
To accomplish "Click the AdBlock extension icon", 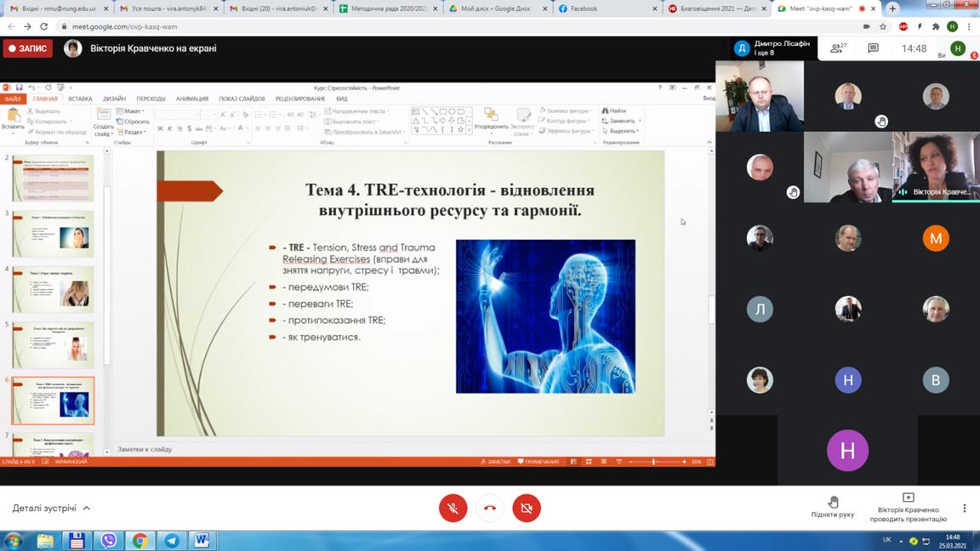I will coord(903,26).
